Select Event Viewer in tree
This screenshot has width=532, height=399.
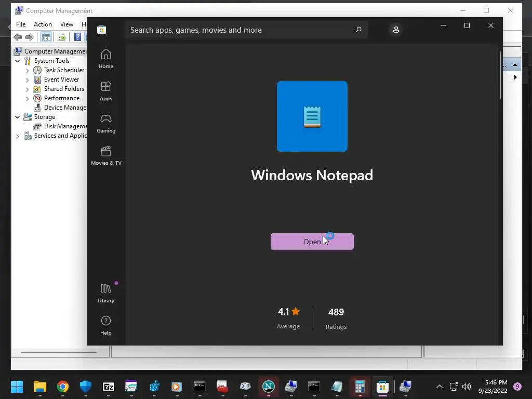point(61,79)
